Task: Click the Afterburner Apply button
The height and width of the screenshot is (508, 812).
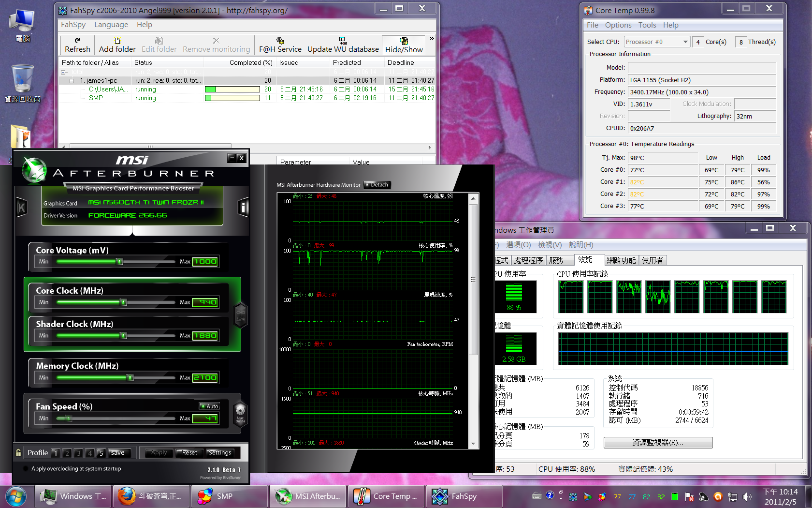Action: click(x=159, y=453)
